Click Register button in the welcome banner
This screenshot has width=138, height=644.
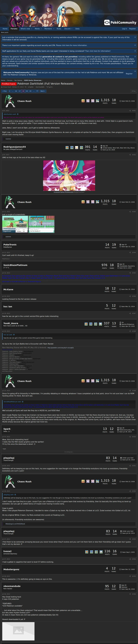coord(129,74)
